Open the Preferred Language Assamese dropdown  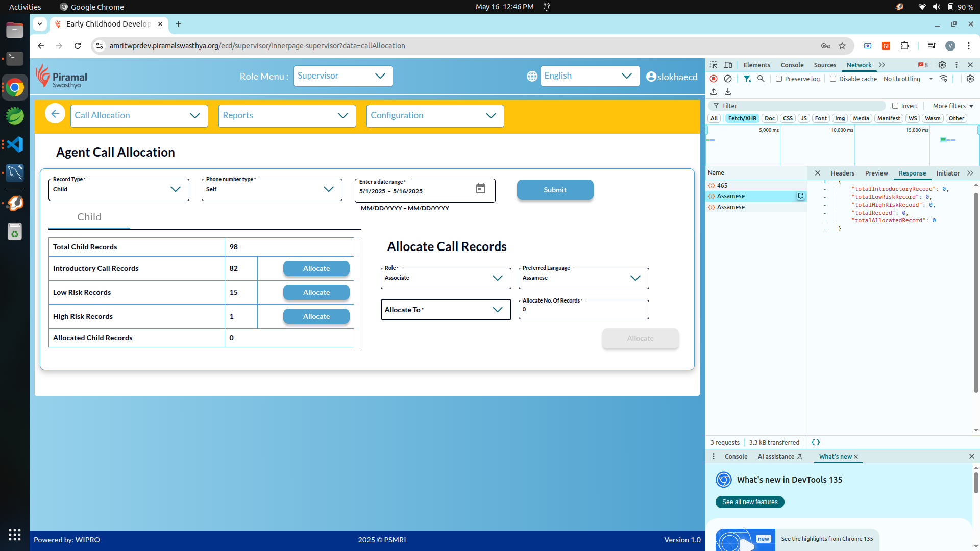[x=583, y=279]
